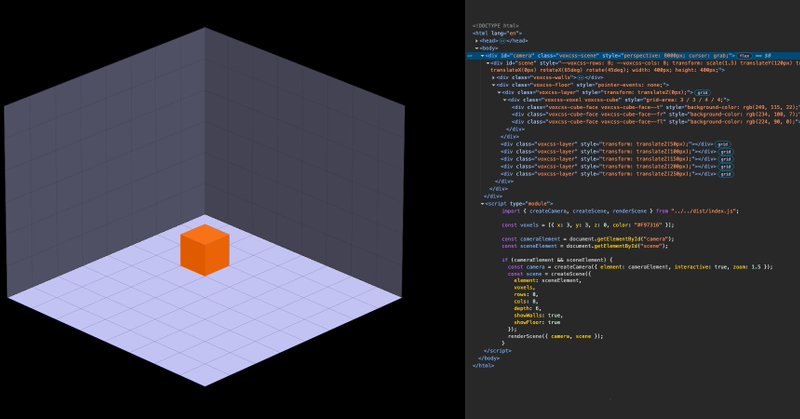Collapse the voxcss-voxel voxcss-cube div

point(505,100)
